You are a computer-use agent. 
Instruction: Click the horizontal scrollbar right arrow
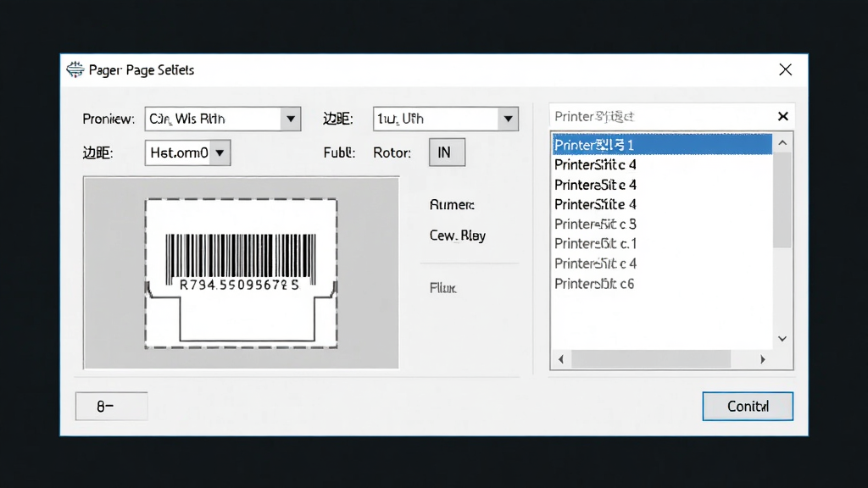point(763,359)
